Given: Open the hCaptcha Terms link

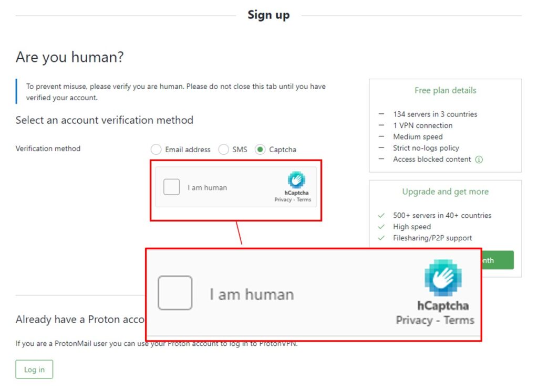Looking at the screenshot, I should pyautogui.click(x=304, y=199).
